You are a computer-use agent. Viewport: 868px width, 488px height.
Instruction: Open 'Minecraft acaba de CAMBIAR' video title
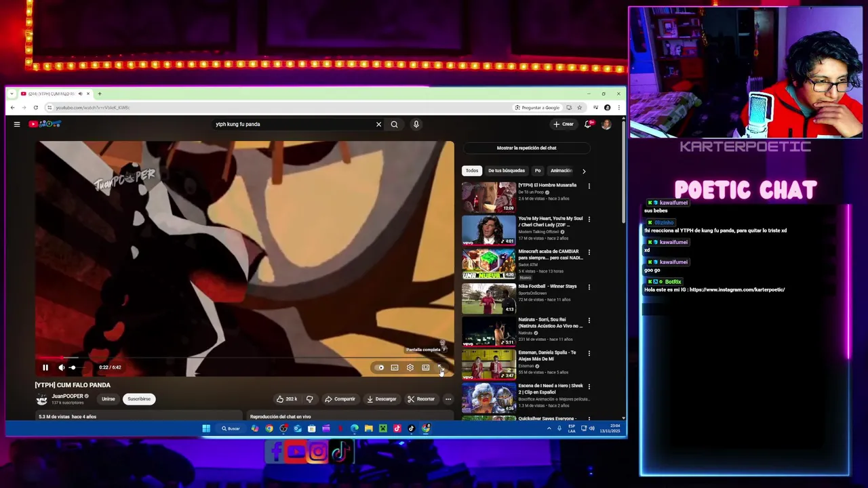550,255
